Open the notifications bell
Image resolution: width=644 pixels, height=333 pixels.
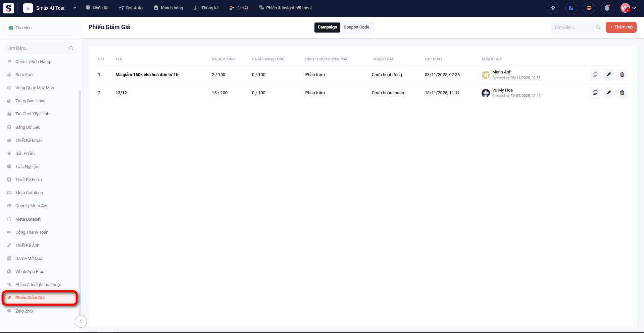pos(607,8)
